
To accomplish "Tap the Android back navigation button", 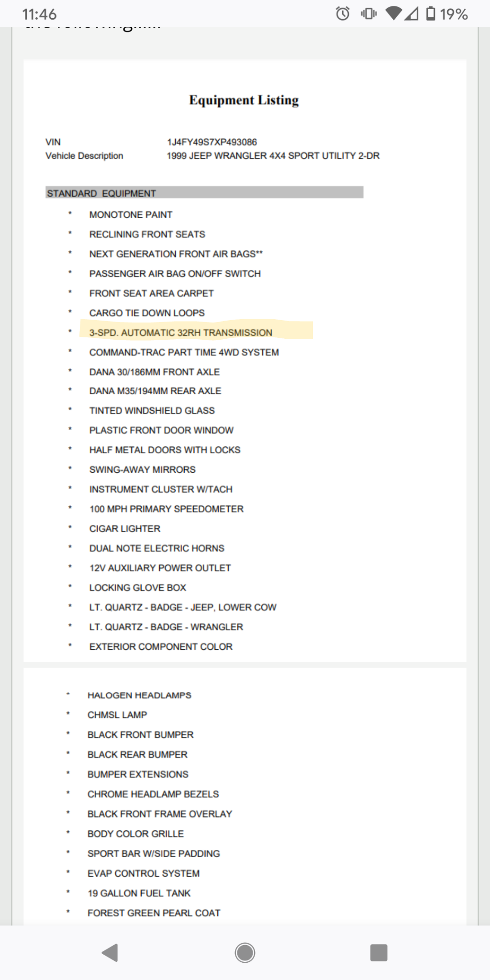I will (110, 952).
